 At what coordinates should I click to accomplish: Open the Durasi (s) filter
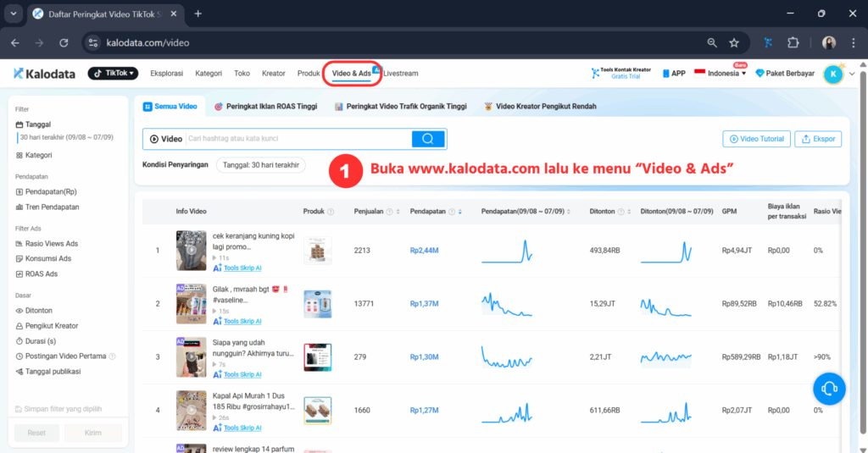tap(36, 341)
